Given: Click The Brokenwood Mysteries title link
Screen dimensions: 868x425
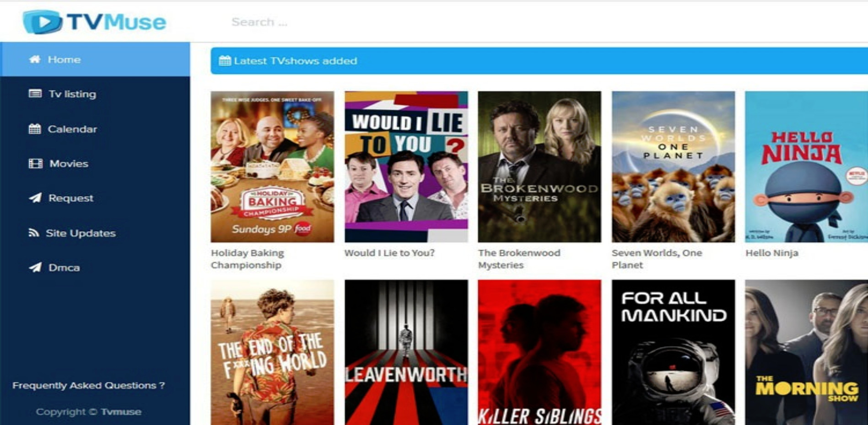Looking at the screenshot, I should [x=519, y=259].
